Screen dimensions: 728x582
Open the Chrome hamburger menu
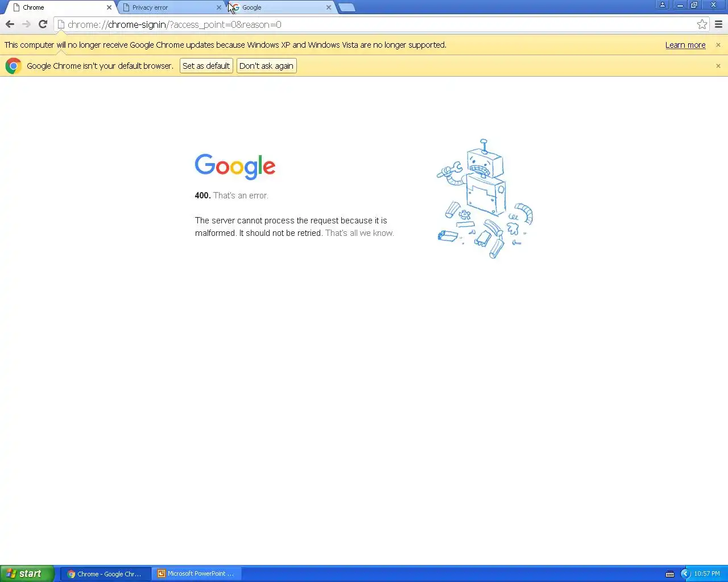[x=718, y=24]
